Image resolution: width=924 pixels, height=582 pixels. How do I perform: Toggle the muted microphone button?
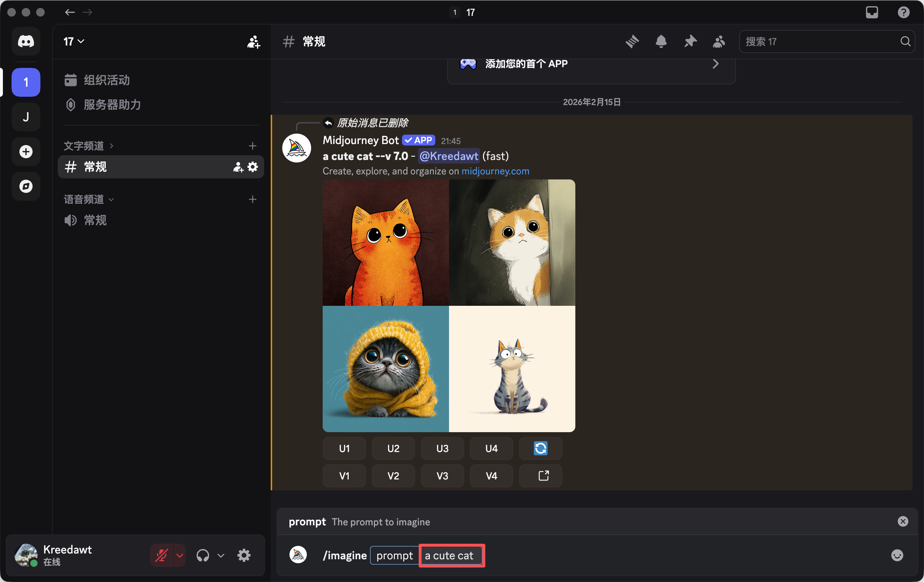tap(162, 555)
